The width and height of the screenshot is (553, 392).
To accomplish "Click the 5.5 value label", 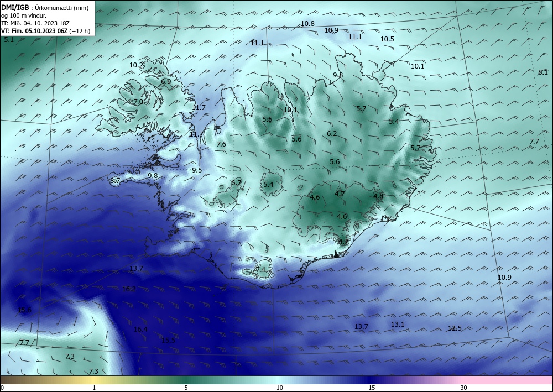I will coord(267,119).
